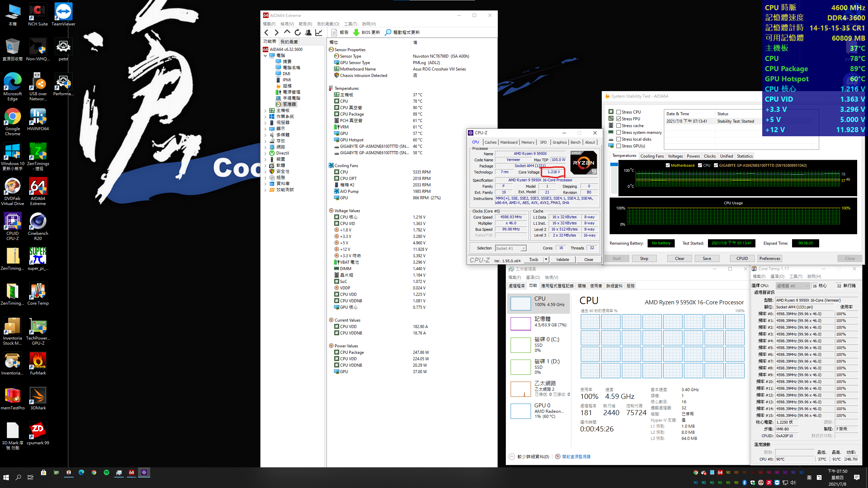Click taskbar search magnifier icon
This screenshot has width=868, height=488.
(18, 477)
